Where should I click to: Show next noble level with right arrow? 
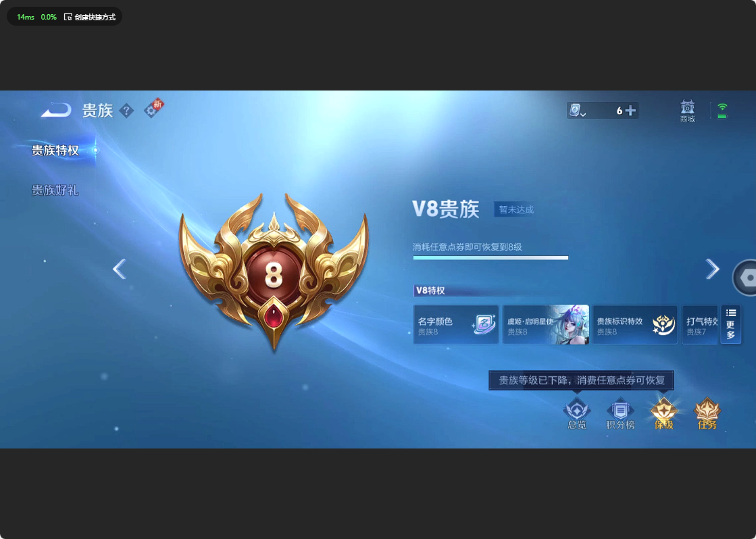pyautogui.click(x=712, y=269)
